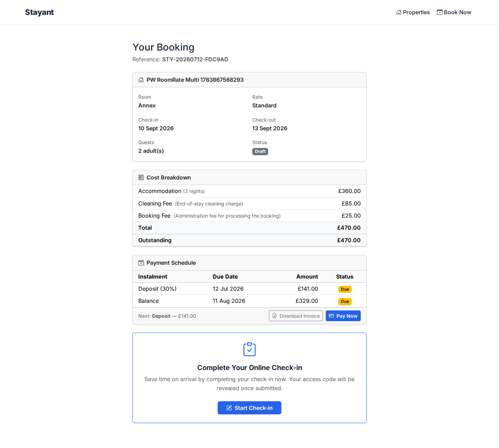This screenshot has width=499, height=448.
Task: Click the Due badge in Deposit row
Action: pyautogui.click(x=345, y=289)
